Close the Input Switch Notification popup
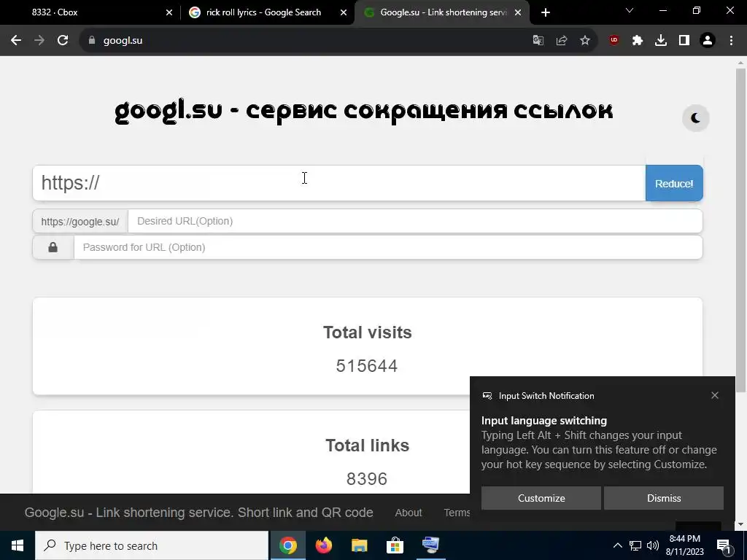This screenshot has width=747, height=560. tap(715, 395)
